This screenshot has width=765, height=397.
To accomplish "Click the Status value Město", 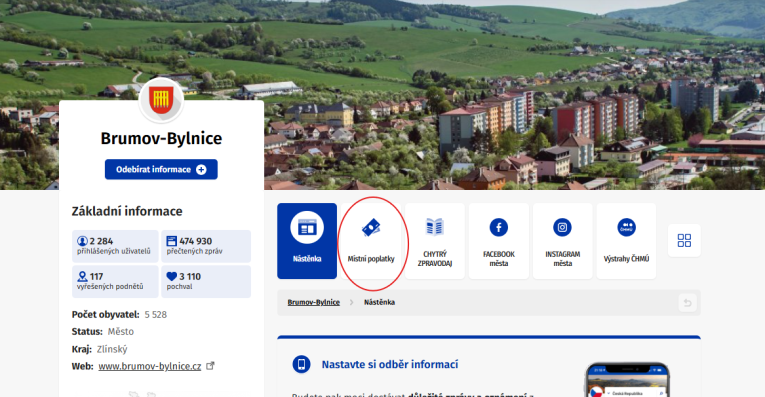I will click(121, 332).
